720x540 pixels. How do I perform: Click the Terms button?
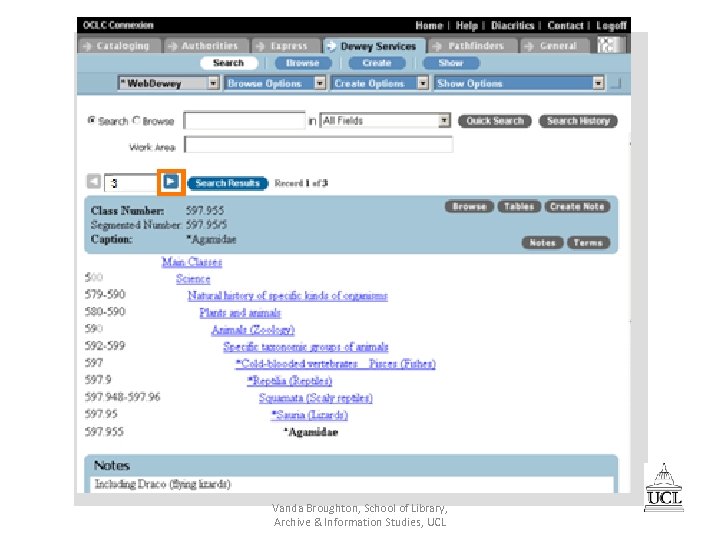588,242
